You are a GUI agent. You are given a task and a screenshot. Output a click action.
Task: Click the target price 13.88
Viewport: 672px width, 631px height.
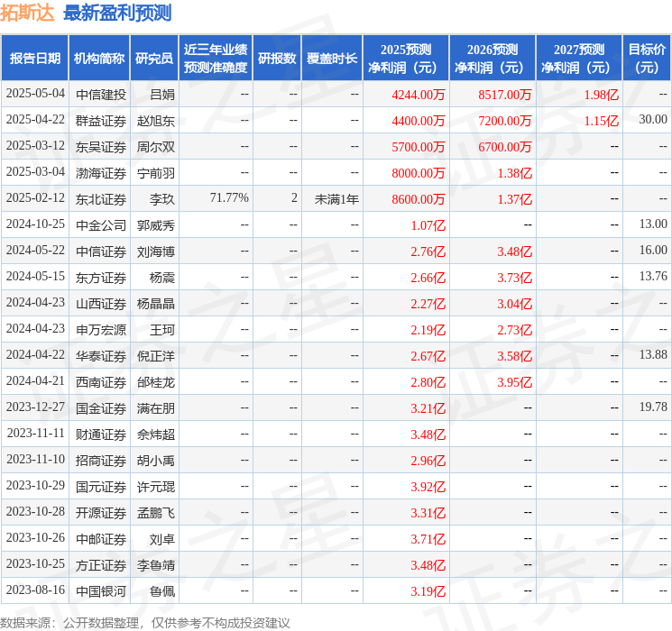tap(653, 354)
